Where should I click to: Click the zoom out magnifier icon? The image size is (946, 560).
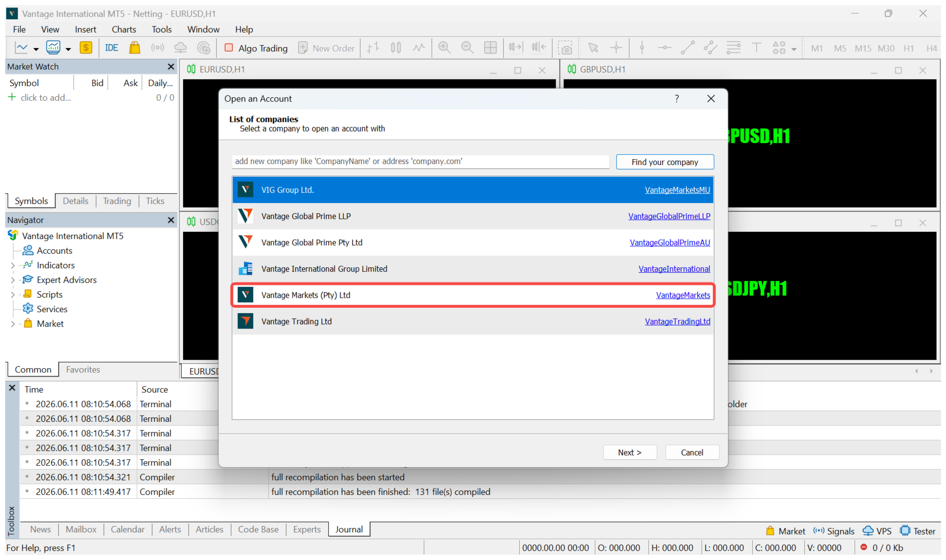coord(467,48)
